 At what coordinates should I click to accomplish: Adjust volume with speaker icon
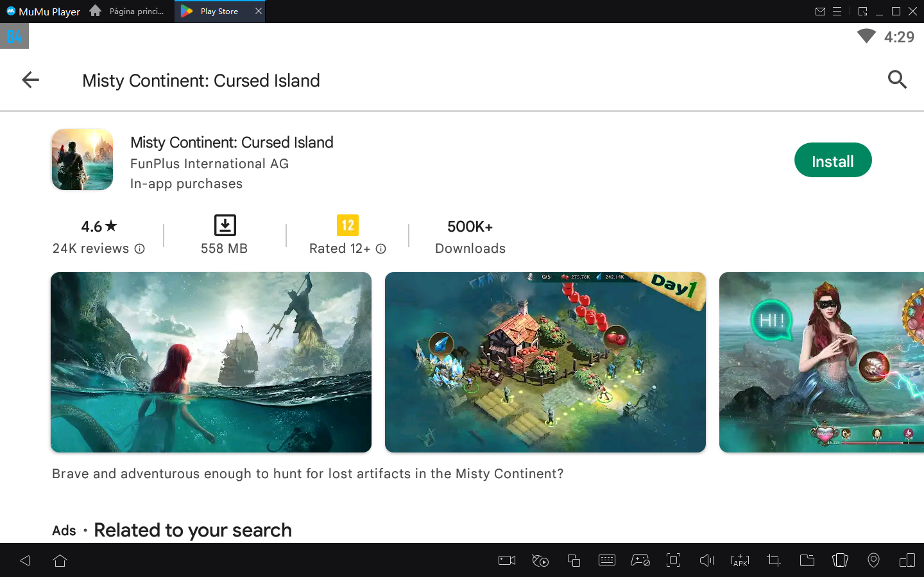pyautogui.click(x=706, y=560)
